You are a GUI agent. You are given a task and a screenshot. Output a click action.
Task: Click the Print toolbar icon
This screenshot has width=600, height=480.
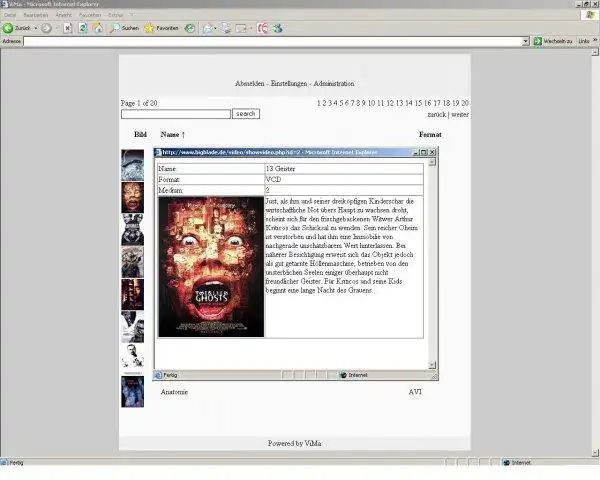click(226, 28)
